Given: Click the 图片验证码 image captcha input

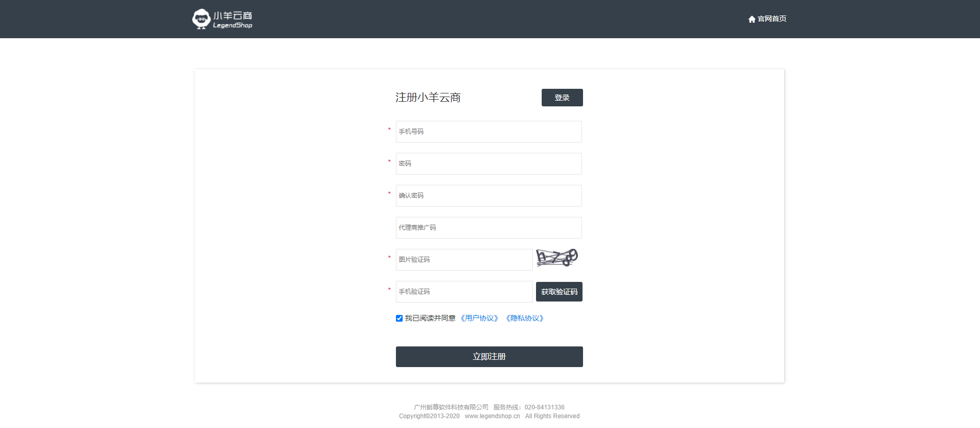Looking at the screenshot, I should click(x=464, y=260).
